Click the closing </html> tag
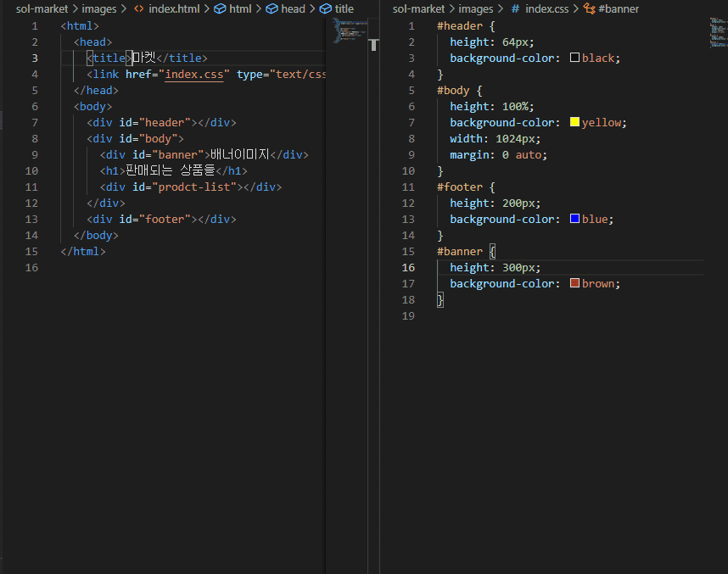728x574 pixels. tap(83, 252)
